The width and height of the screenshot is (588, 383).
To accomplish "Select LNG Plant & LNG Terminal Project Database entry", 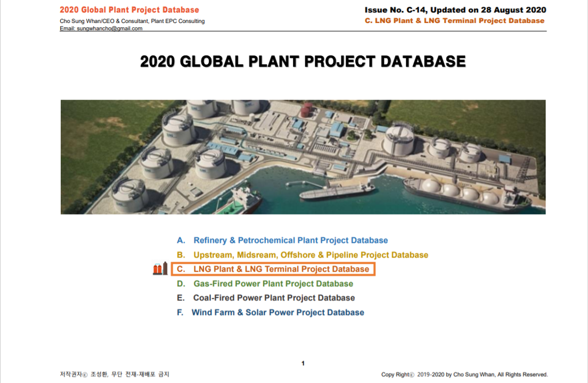I will pyautogui.click(x=273, y=269).
